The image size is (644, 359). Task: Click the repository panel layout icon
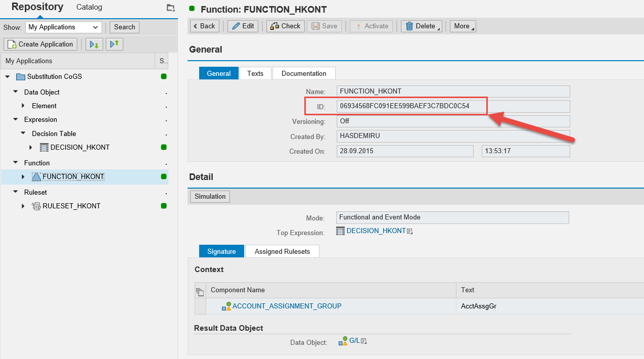click(x=170, y=8)
